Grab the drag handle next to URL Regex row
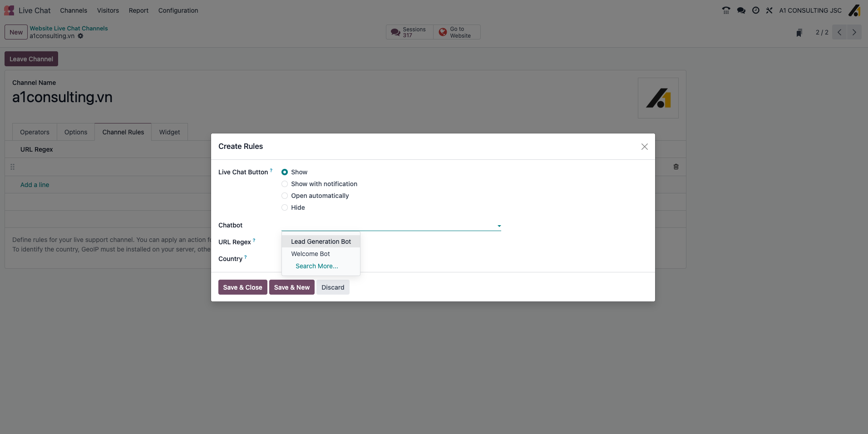The image size is (868, 434). (x=12, y=167)
